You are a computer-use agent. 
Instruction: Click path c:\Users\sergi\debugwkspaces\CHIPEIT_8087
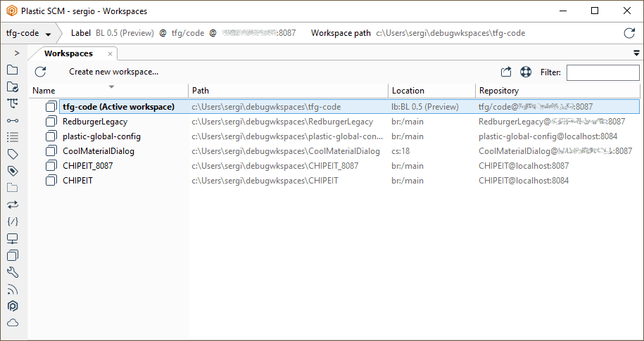274,166
